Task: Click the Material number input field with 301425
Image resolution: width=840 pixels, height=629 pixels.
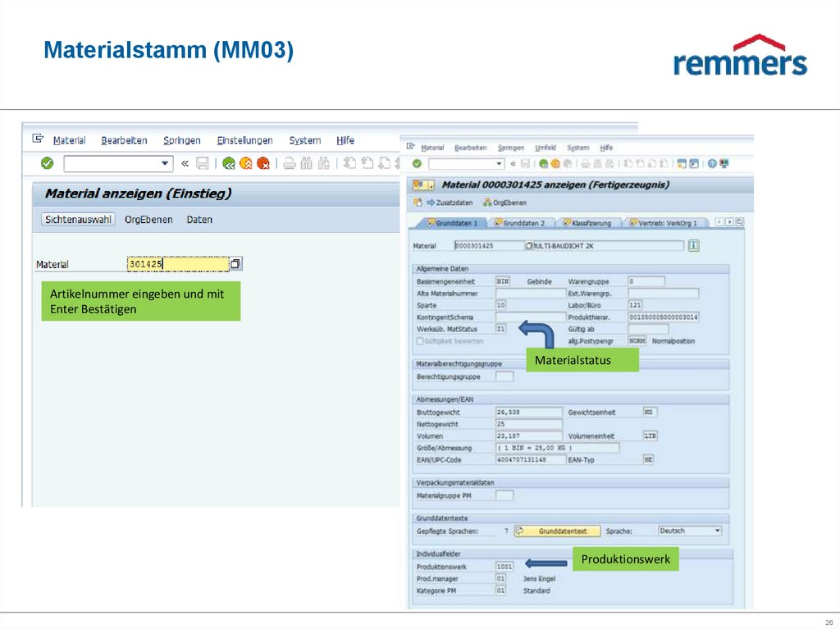Action: tap(177, 264)
